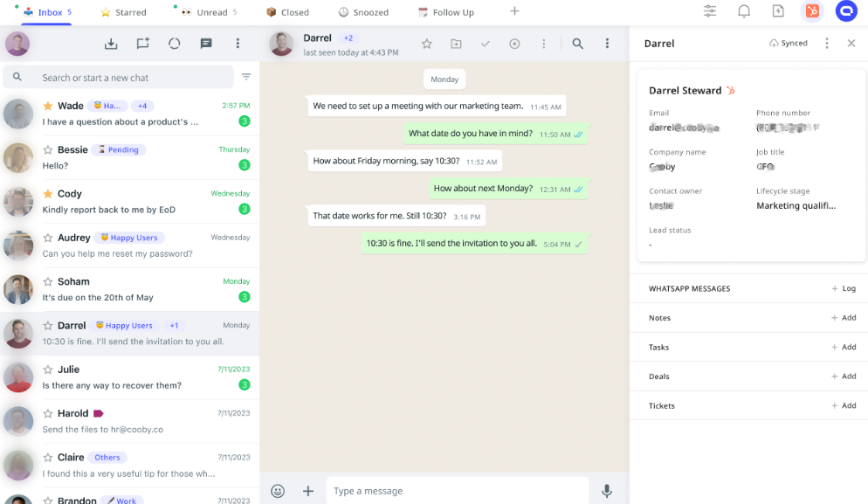Add a deal in Deals section

[x=844, y=376]
